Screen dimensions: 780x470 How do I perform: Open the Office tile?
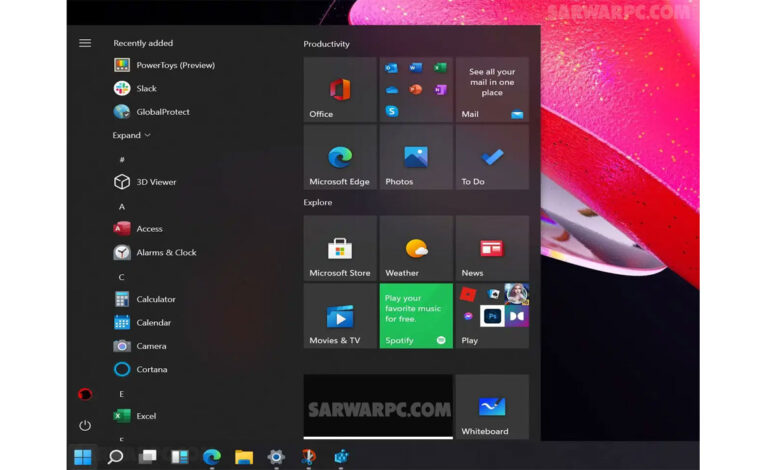(340, 90)
